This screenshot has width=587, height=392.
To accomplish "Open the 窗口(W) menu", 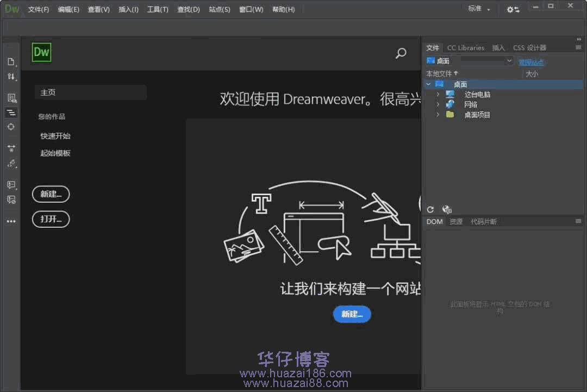I will click(x=251, y=9).
